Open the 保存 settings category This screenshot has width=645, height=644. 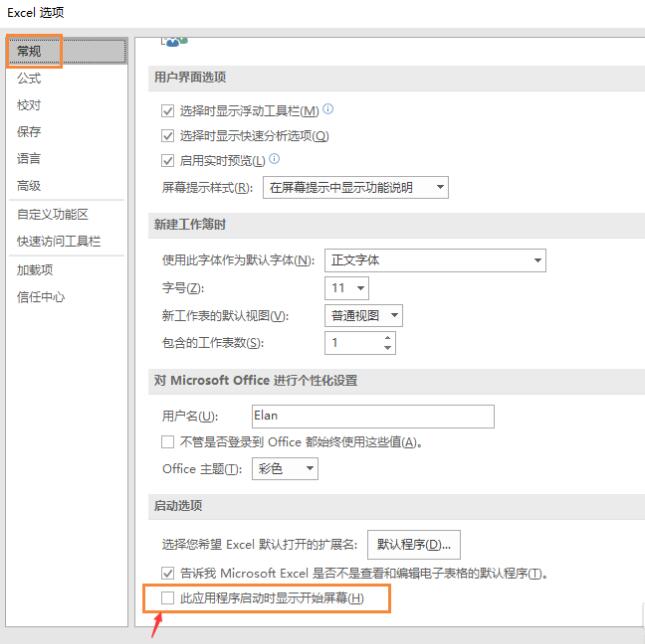coord(29,132)
